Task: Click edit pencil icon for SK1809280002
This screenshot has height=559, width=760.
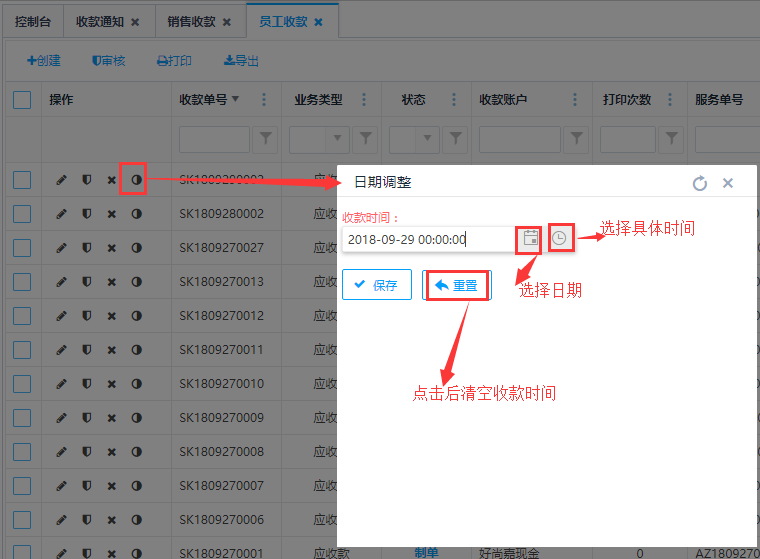Action: tap(61, 214)
